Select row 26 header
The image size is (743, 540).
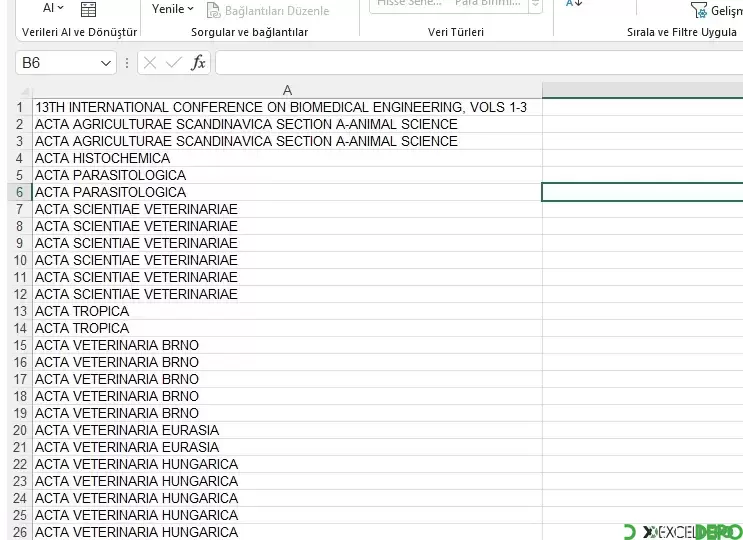pyautogui.click(x=19, y=532)
